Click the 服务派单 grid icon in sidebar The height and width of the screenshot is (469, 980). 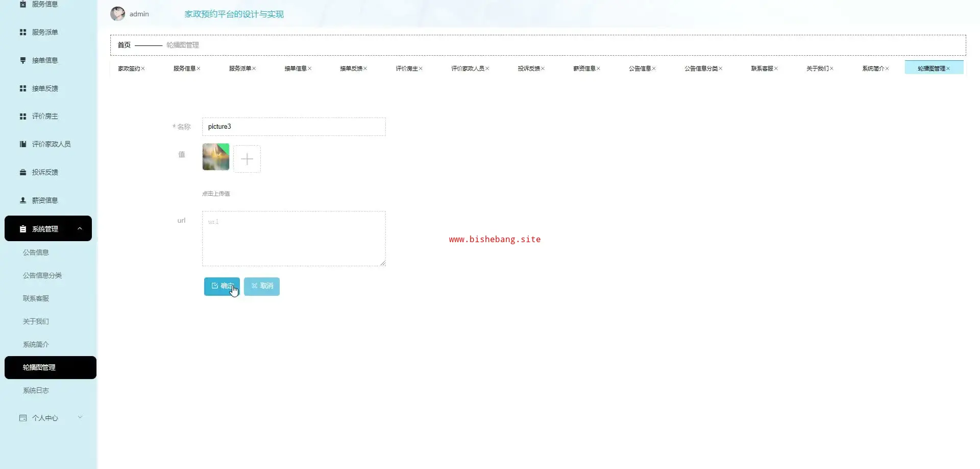tap(23, 32)
